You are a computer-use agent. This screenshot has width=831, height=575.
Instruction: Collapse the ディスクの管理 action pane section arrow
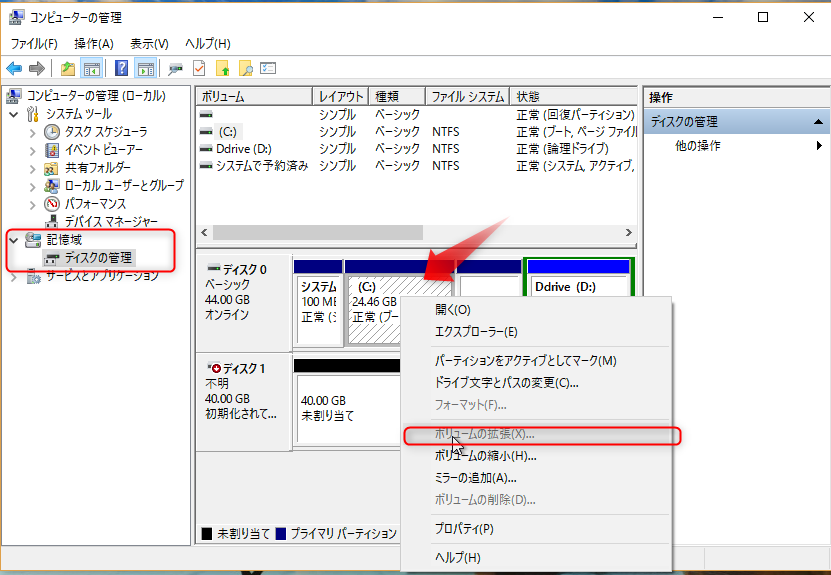click(x=818, y=122)
